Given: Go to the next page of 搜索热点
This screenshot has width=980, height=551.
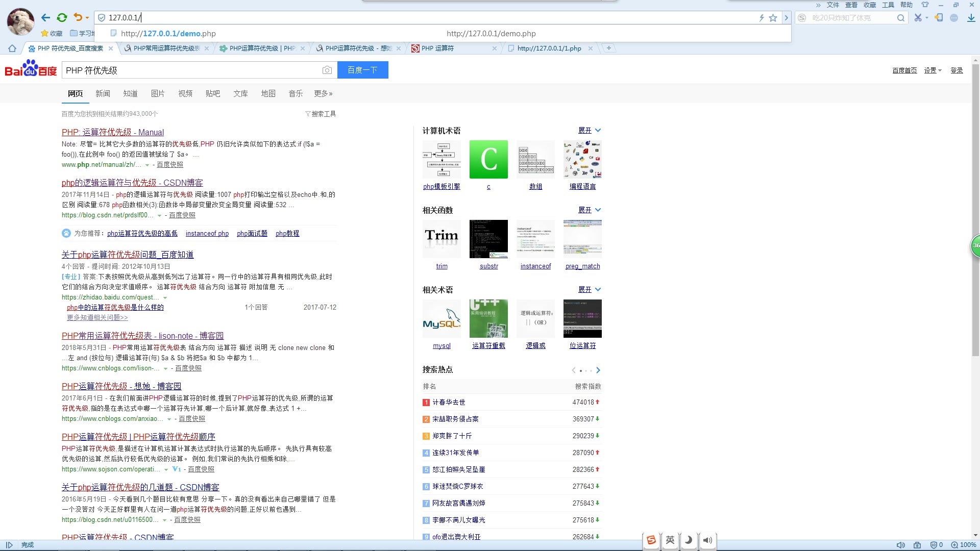Looking at the screenshot, I should coord(598,370).
